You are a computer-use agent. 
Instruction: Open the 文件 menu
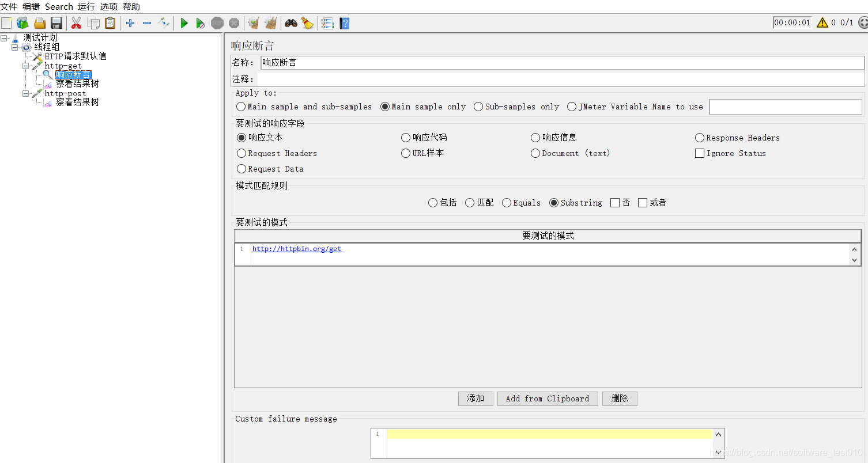9,7
